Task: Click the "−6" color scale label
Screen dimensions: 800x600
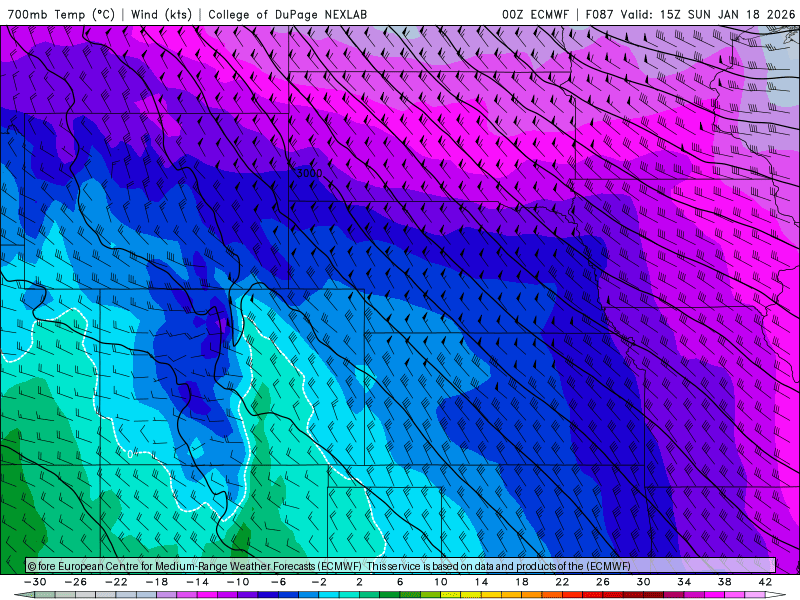Action: (279, 582)
